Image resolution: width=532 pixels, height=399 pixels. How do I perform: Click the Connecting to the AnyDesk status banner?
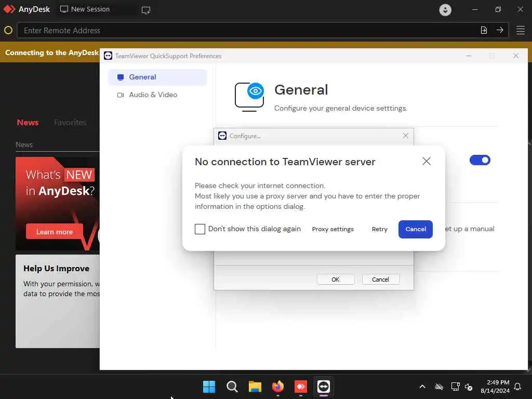(x=52, y=52)
